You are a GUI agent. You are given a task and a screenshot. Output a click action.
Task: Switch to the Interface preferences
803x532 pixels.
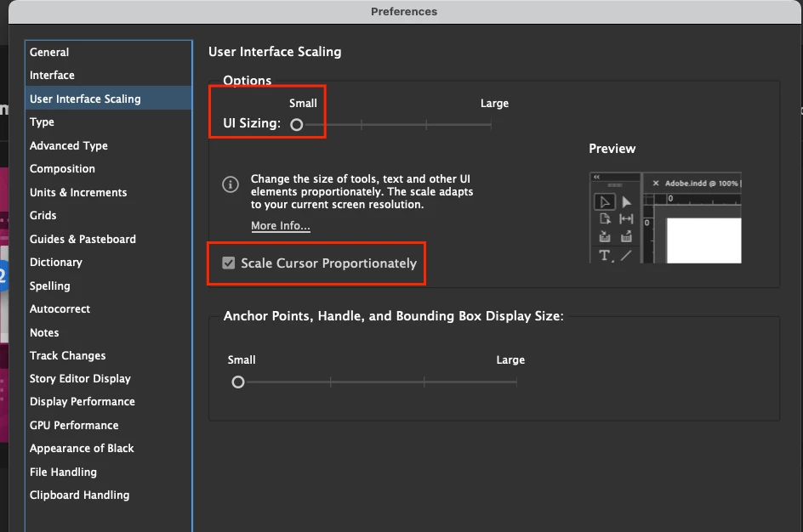[x=52, y=75]
